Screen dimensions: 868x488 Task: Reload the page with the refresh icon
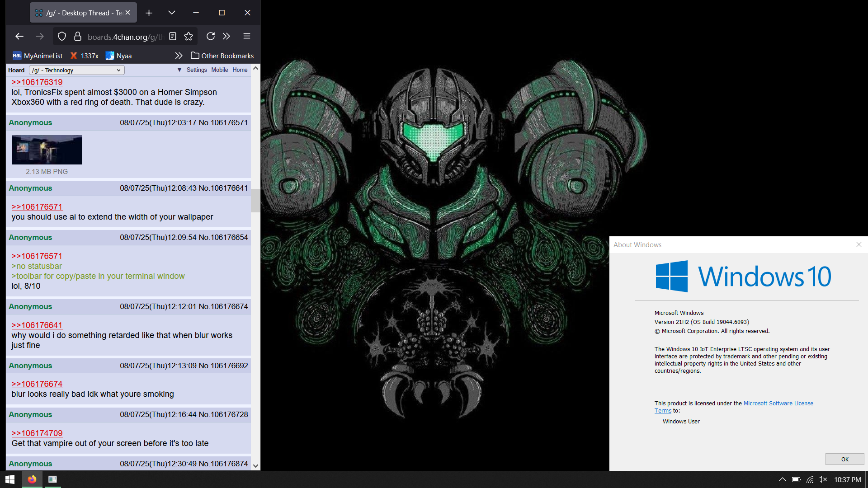tap(210, 36)
